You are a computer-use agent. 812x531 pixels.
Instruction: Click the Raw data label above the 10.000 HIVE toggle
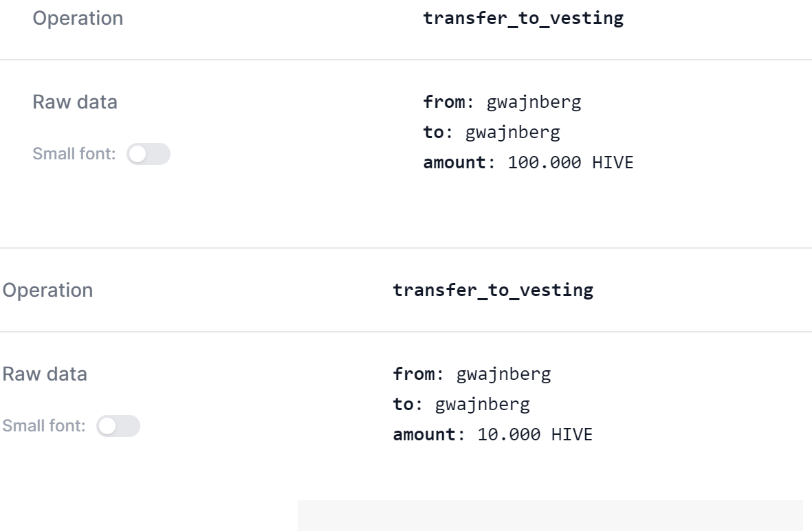click(x=45, y=374)
